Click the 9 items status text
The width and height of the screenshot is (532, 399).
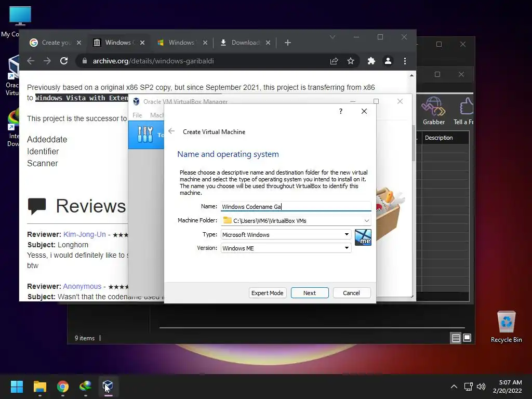85,338
